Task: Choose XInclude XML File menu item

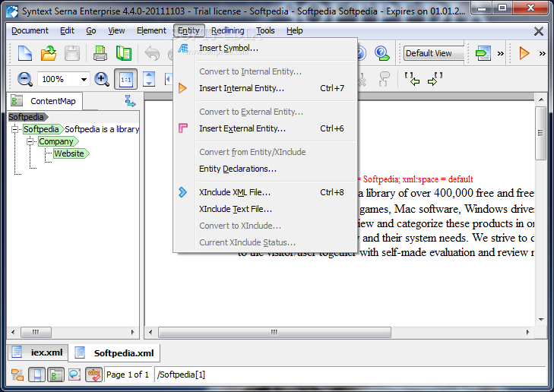Action: 265,192
